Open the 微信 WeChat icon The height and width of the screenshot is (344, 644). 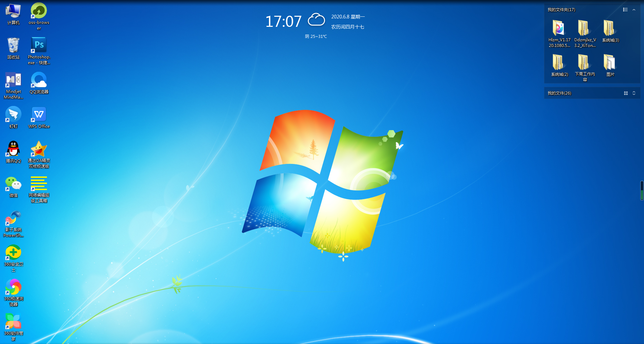[13, 187]
